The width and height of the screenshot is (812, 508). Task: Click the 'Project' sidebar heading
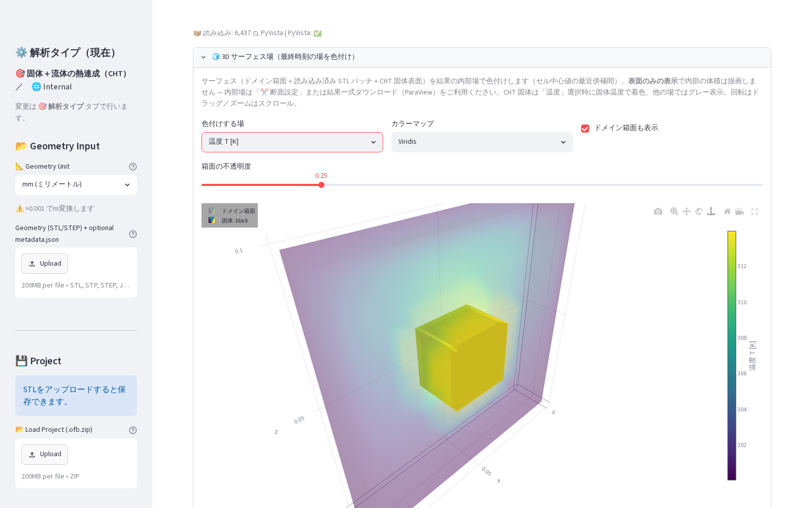[38, 361]
